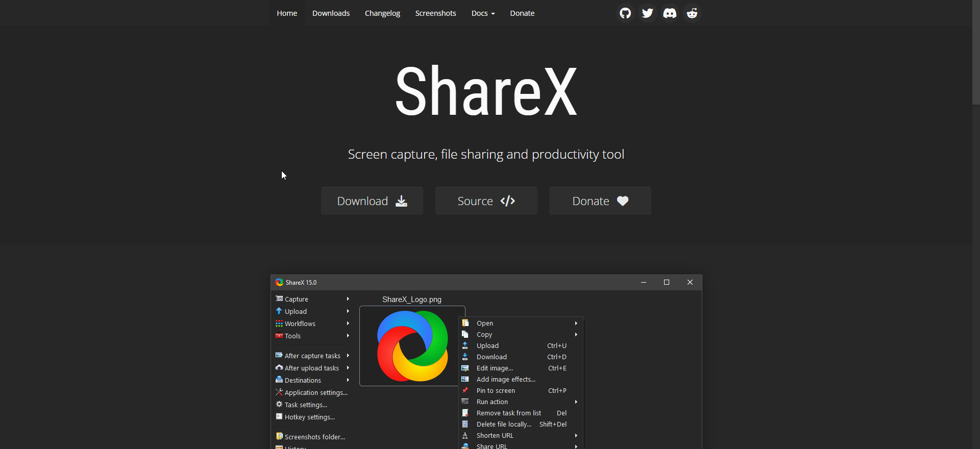The image size is (980, 449).
Task: Click the large Donate button with heart
Action: (x=600, y=201)
